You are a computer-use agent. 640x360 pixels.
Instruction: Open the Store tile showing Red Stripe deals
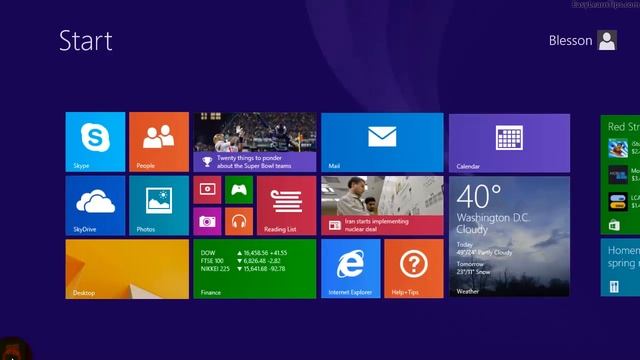pos(620,175)
